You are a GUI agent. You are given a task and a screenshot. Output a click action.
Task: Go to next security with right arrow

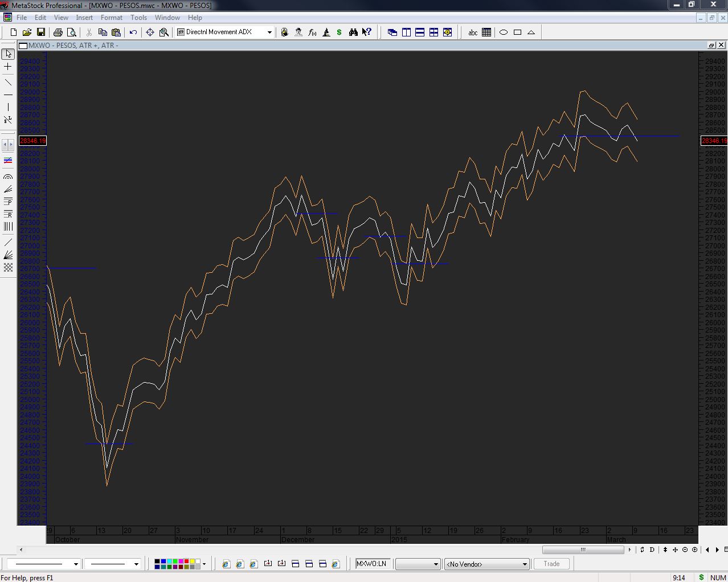pyautogui.click(x=717, y=550)
